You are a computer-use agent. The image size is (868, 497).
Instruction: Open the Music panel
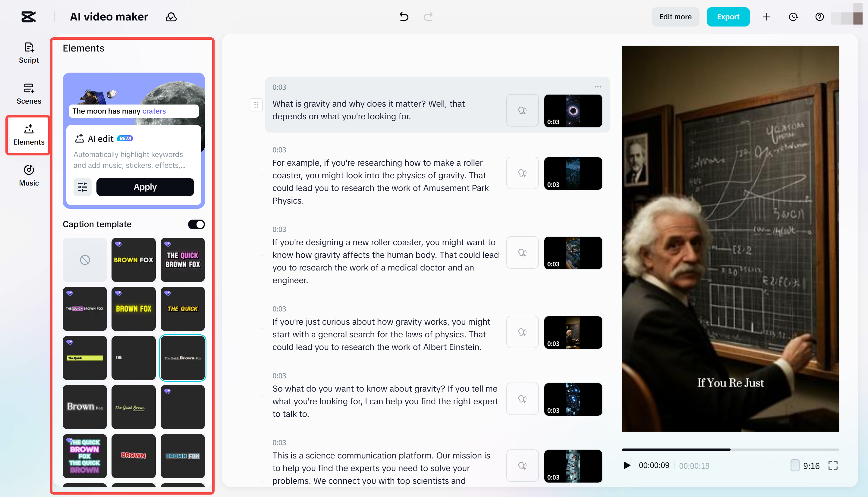29,175
